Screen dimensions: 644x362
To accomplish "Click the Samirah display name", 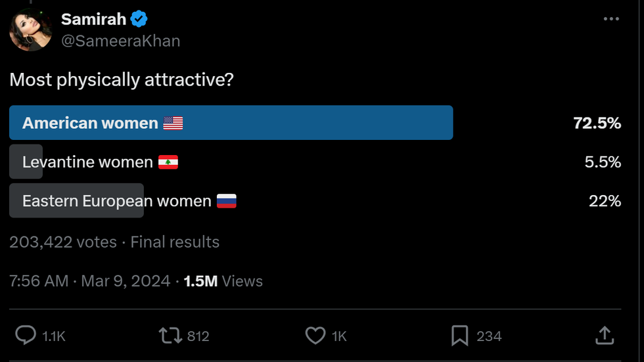I will 93,19.
